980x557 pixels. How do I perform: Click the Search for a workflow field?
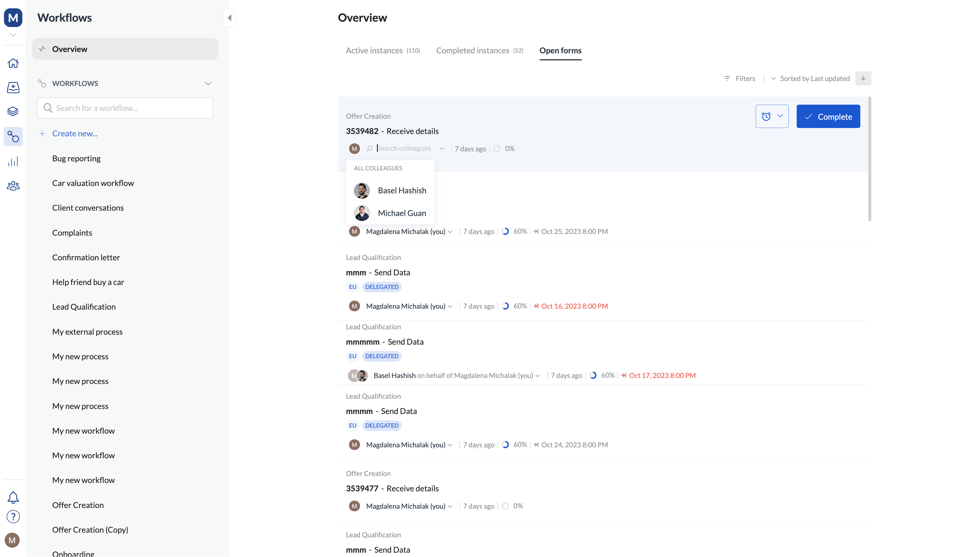pyautogui.click(x=125, y=108)
